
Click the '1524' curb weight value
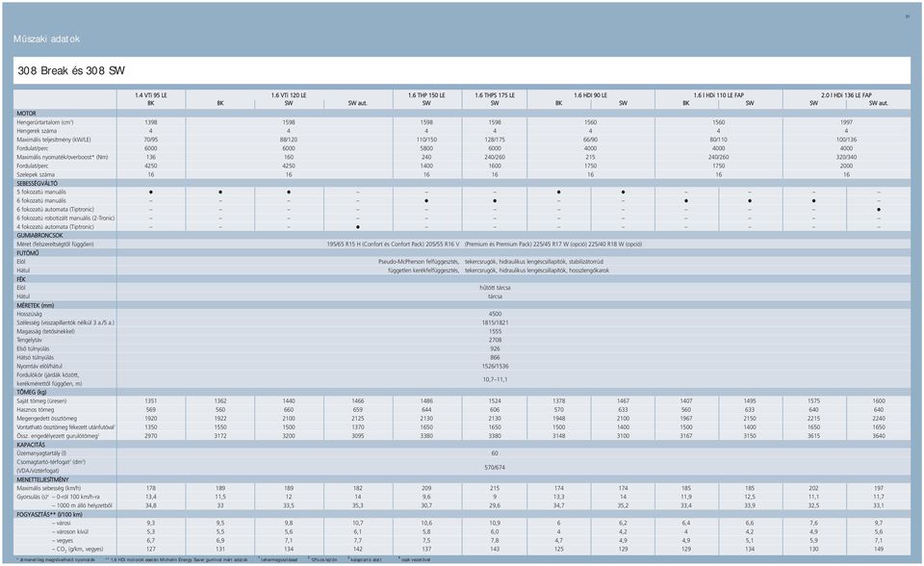(495, 400)
